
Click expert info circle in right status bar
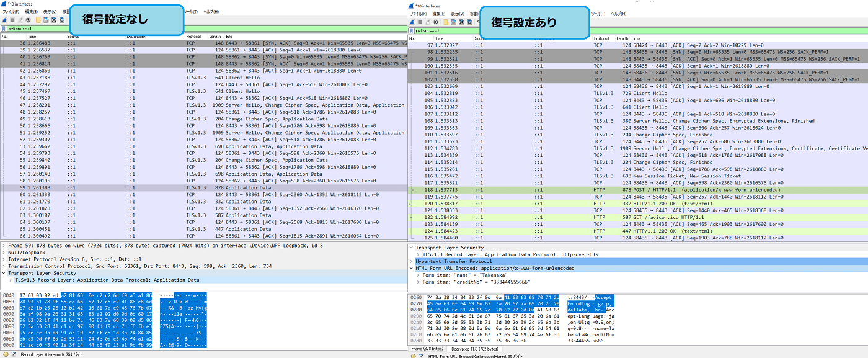tap(413, 356)
